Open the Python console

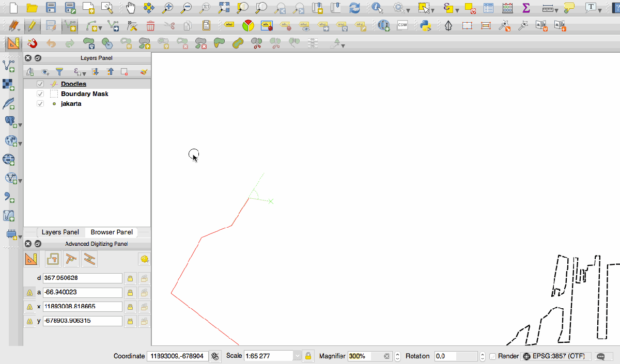(x=425, y=26)
